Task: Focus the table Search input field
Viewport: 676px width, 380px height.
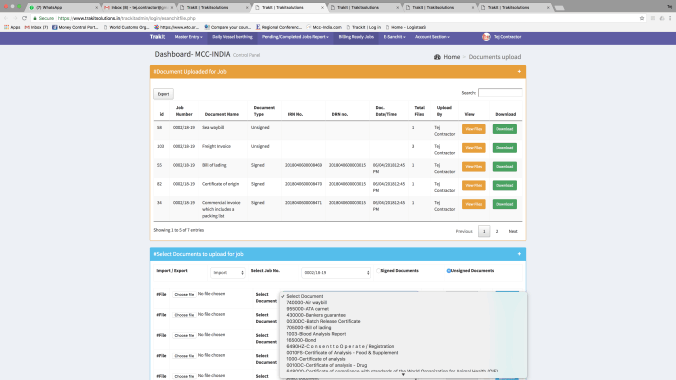Action: (500, 93)
